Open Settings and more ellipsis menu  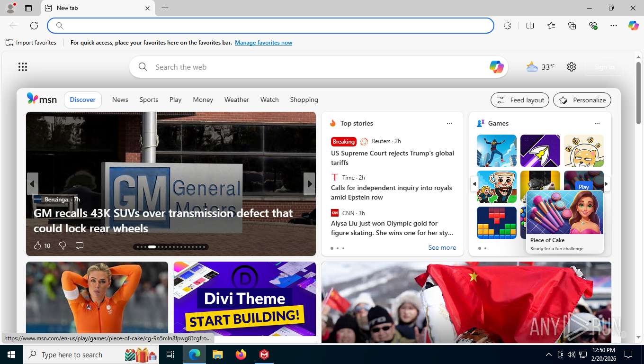pyautogui.click(x=614, y=26)
